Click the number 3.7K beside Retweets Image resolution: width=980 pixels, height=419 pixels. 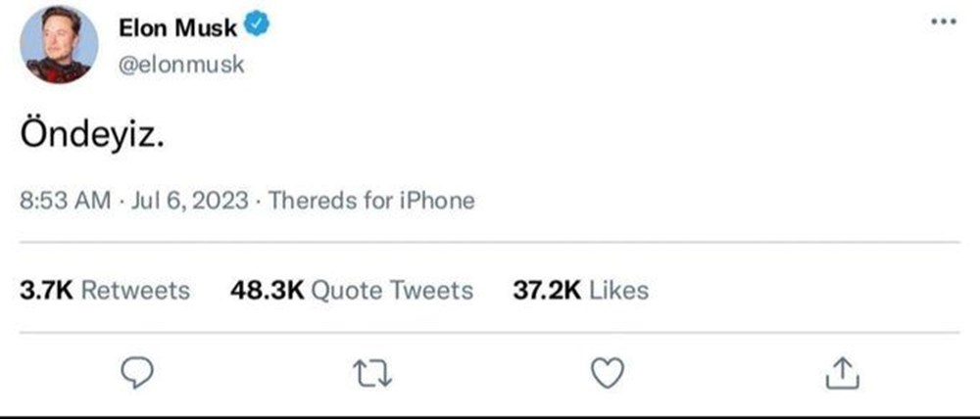click(x=47, y=291)
